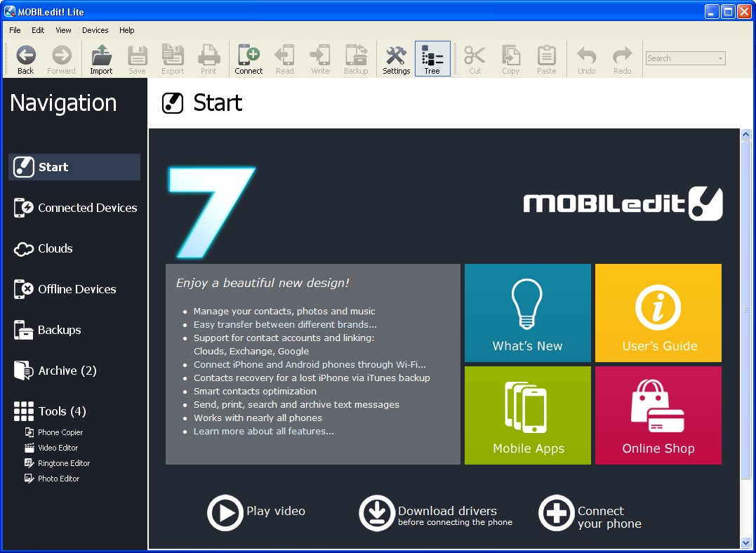Open Archive (2) in navigation
The height and width of the screenshot is (553, 756).
tap(55, 371)
